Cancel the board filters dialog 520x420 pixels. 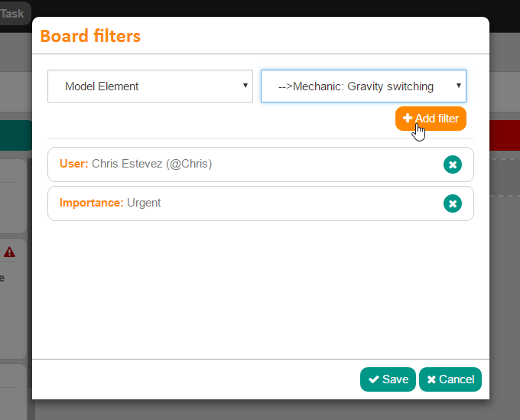450,379
